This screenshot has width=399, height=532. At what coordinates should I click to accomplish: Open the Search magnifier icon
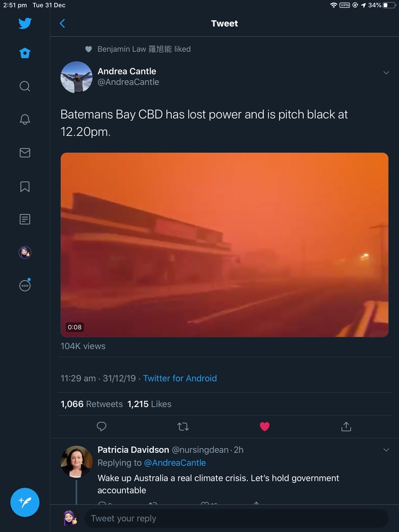[25, 86]
